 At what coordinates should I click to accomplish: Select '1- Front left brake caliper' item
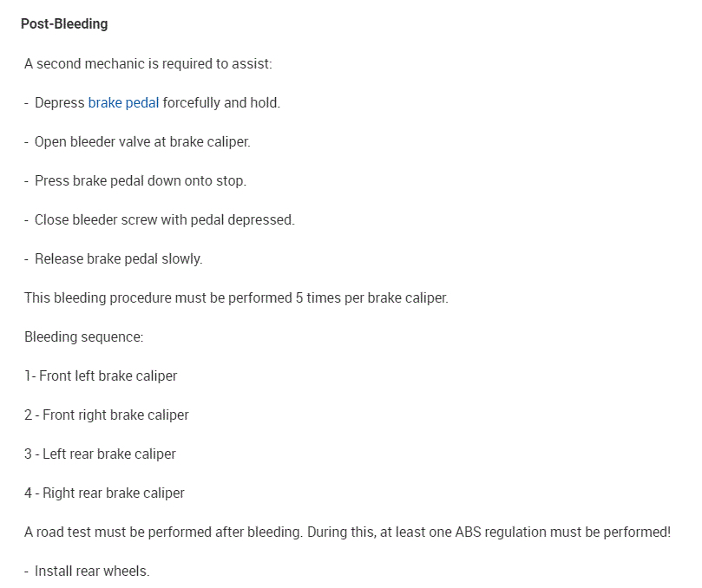pos(101,376)
